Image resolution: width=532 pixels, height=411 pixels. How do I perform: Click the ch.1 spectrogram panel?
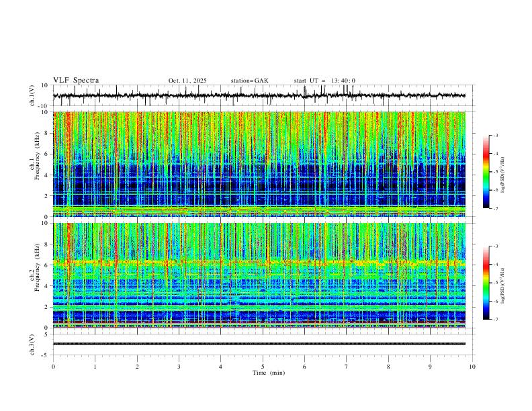(x=259, y=164)
